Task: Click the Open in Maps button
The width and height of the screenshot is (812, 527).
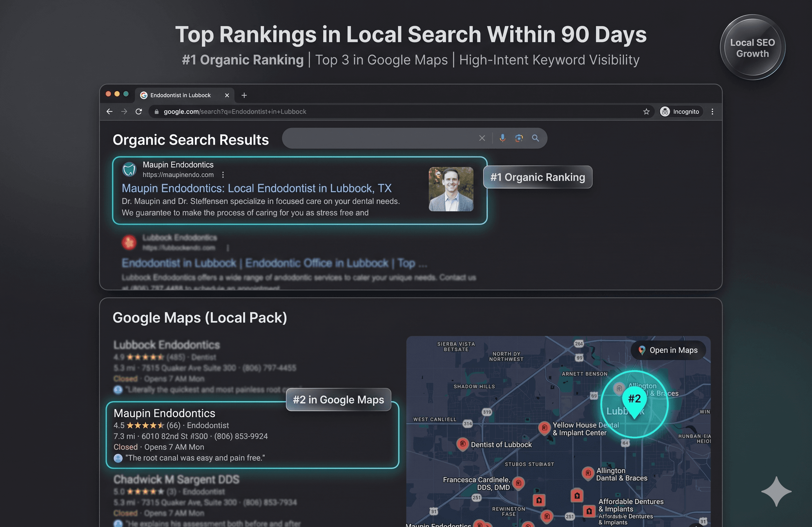Action: click(x=668, y=350)
